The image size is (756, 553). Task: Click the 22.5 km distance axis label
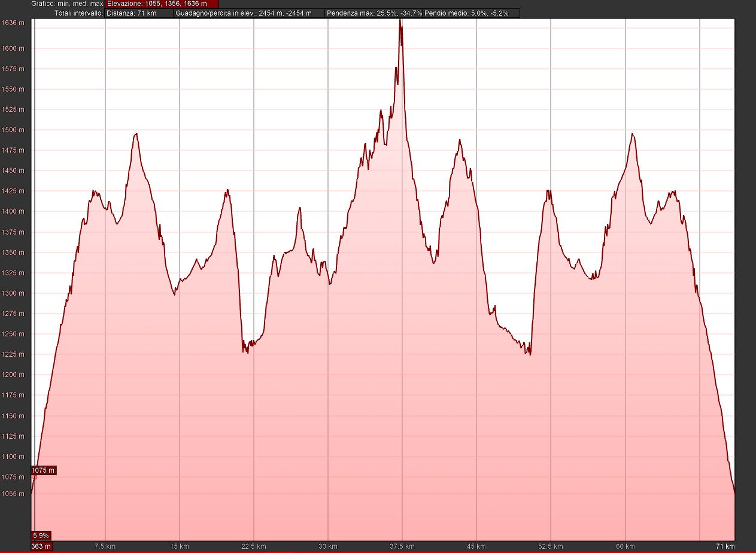254,546
